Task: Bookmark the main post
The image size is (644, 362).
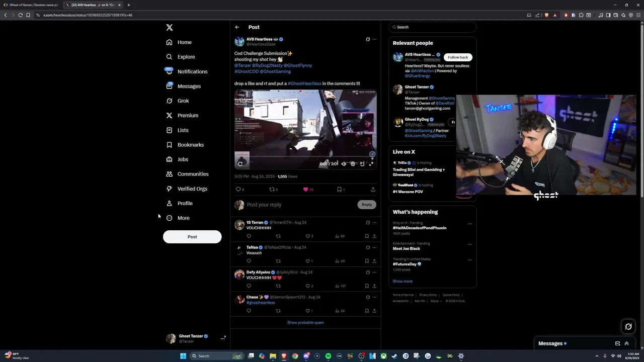Action: click(339, 190)
